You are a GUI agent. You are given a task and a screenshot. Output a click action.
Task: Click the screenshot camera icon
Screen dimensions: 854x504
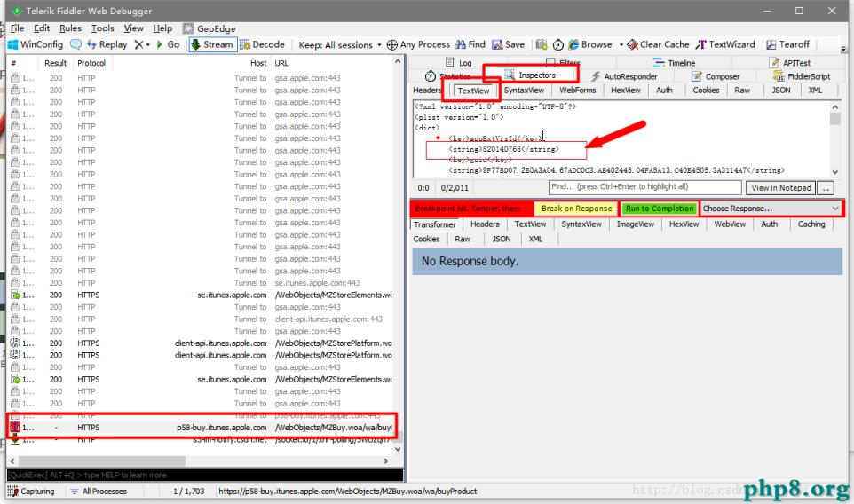pyautogui.click(x=541, y=44)
